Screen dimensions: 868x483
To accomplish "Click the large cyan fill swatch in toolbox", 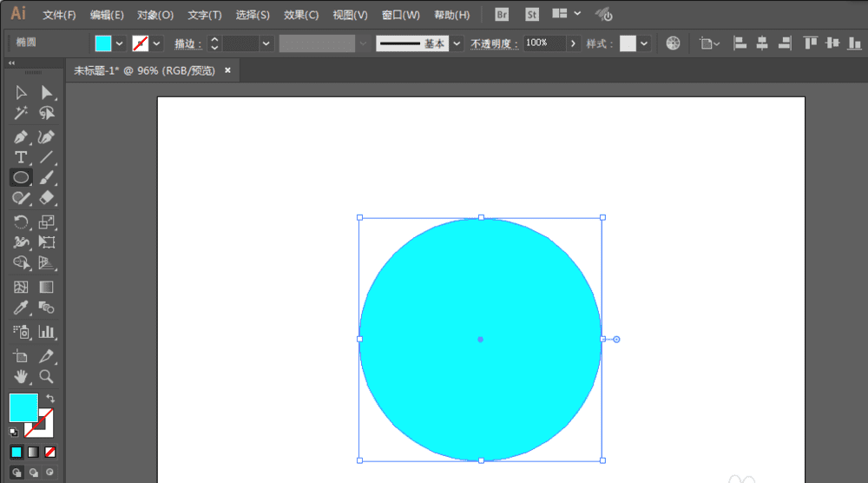I will (x=23, y=407).
